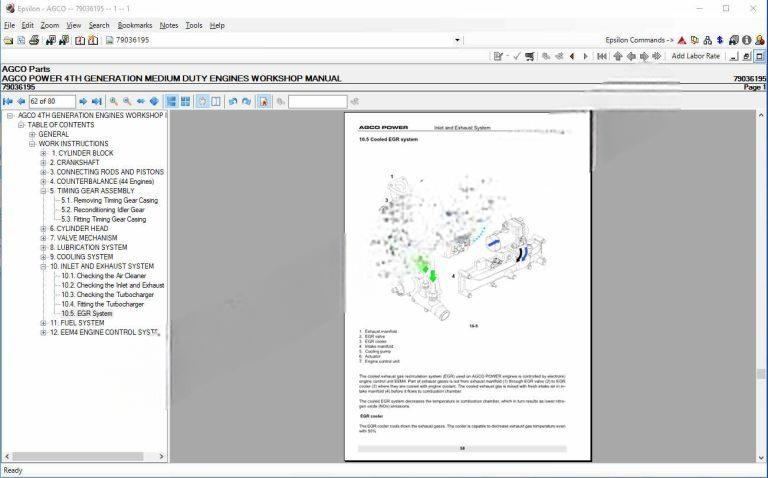The width and height of the screenshot is (768, 478).
Task: Click the checkmark icon in toolbar
Action: (517, 56)
